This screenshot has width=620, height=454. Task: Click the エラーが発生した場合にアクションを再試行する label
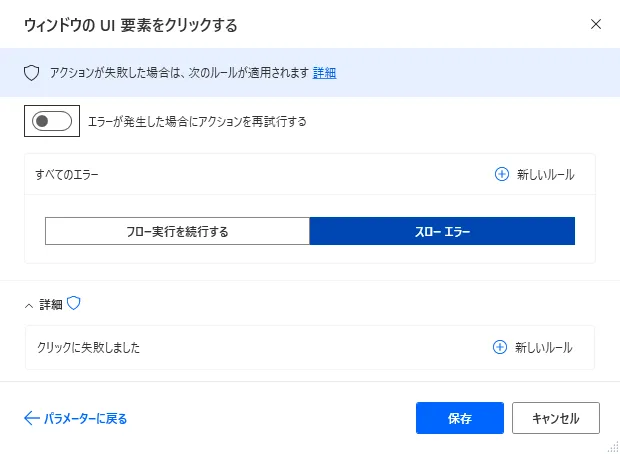[x=197, y=122]
